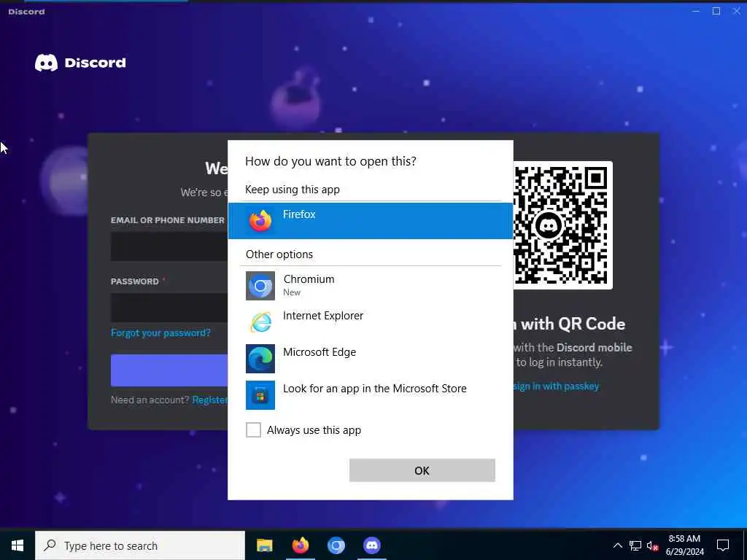This screenshot has height=560, width=747.
Task: Minimize the Discord window
Action: [696, 11]
